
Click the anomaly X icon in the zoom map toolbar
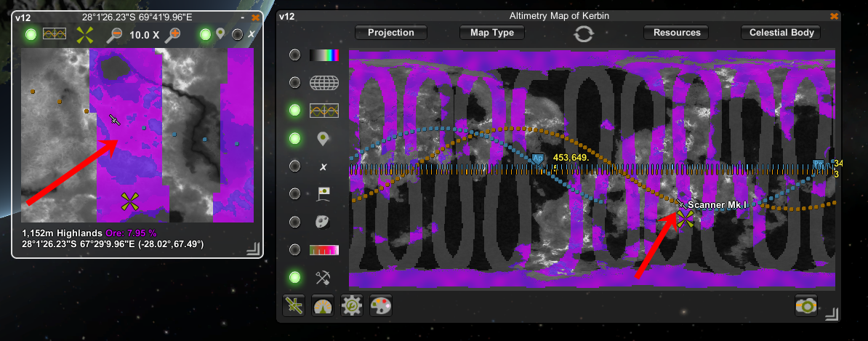point(252,34)
